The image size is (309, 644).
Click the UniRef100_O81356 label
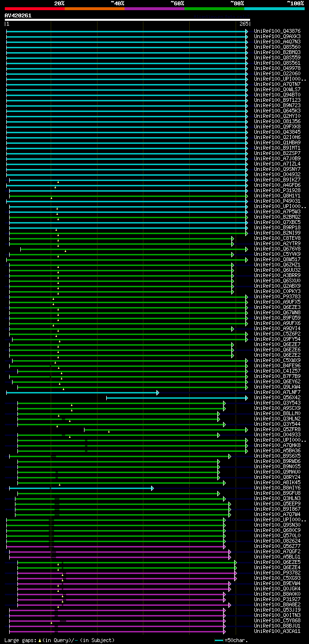[x=277, y=122]
